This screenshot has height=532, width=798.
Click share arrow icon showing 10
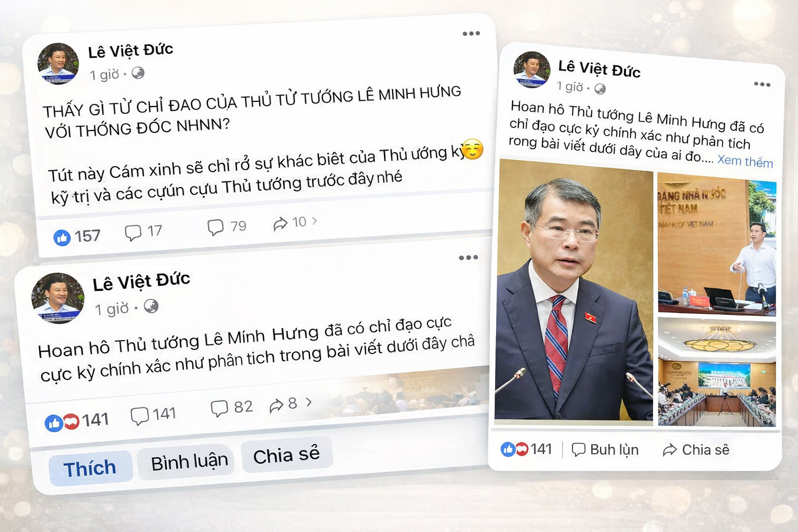pos(281,224)
